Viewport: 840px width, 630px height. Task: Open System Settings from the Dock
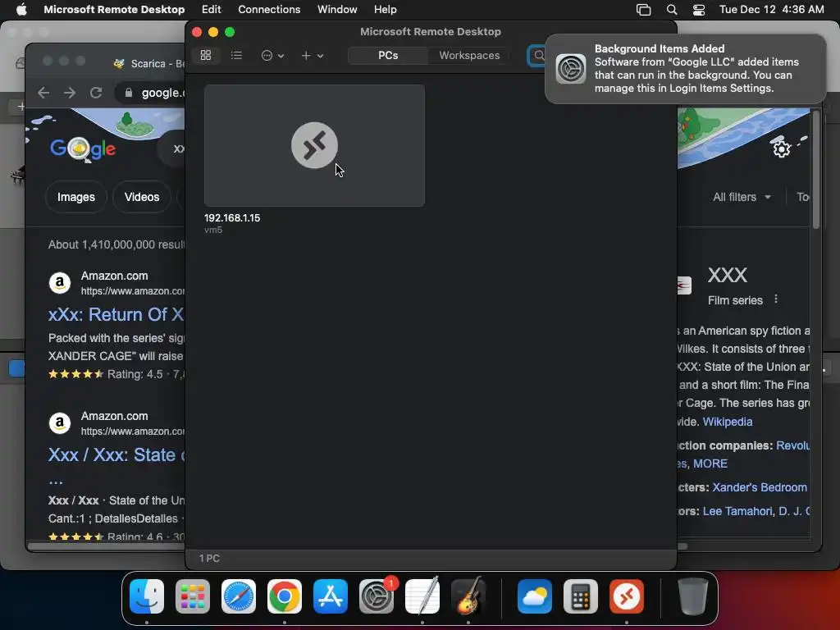[376, 596]
